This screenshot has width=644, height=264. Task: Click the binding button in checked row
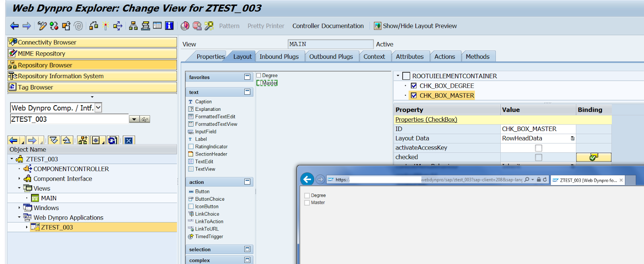click(594, 157)
